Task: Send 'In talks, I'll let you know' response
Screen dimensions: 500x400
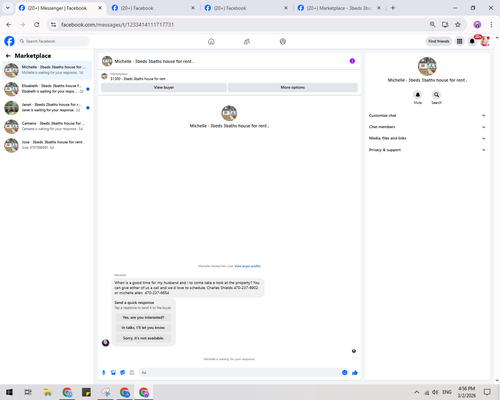Action: point(143,328)
